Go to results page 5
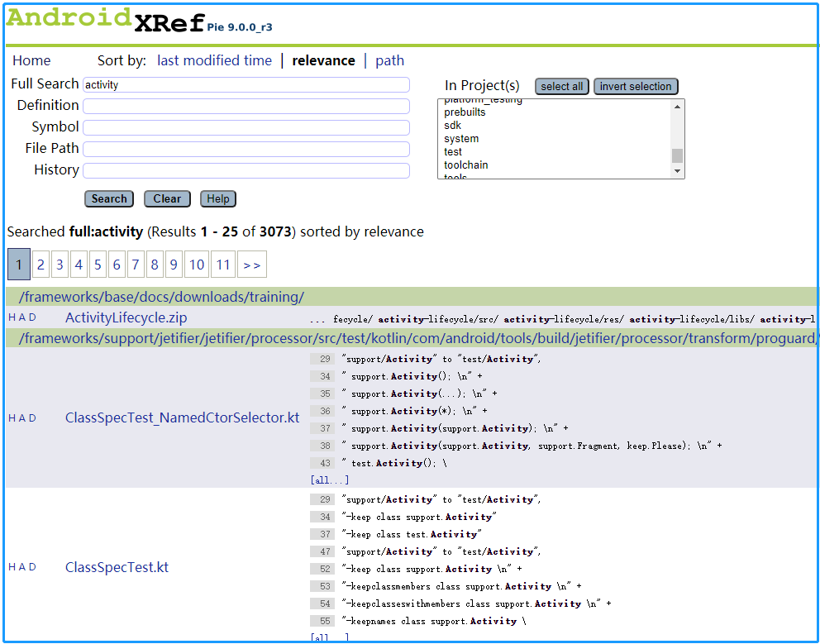This screenshot has width=820, height=644. coord(98,265)
